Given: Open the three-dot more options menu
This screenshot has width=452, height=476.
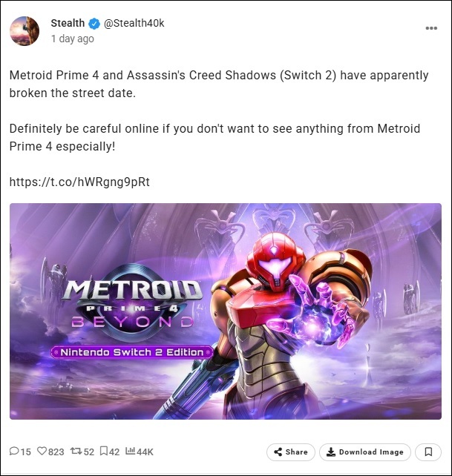Looking at the screenshot, I should coord(431,28).
